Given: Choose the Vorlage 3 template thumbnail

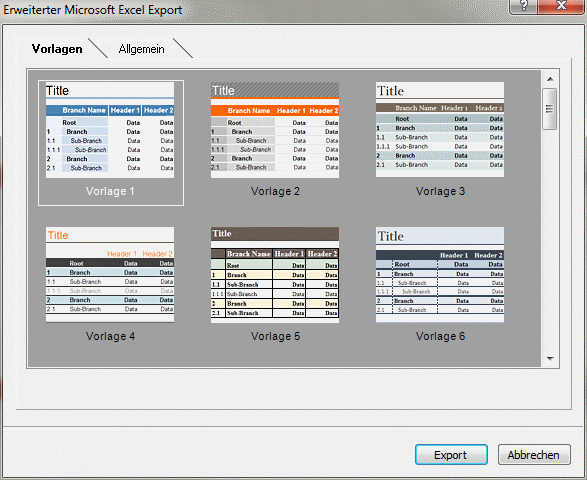Looking at the screenshot, I should click(440, 130).
